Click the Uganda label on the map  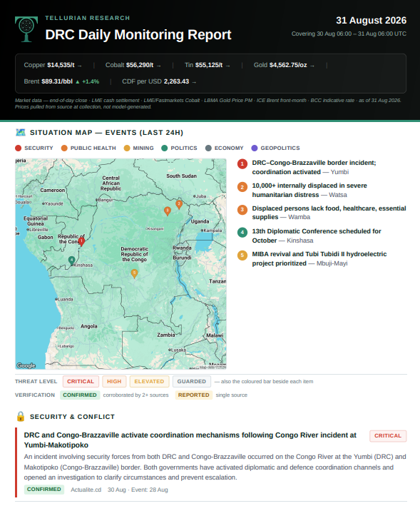200,221
